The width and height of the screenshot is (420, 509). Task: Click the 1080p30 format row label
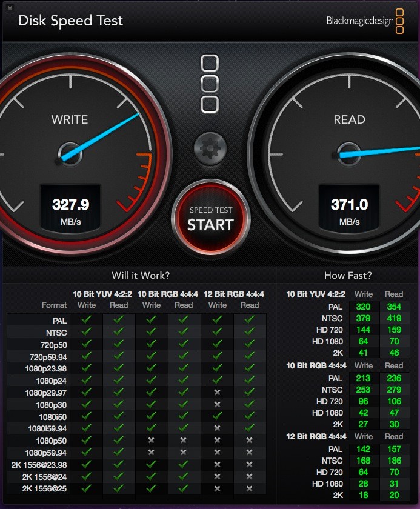(52, 405)
